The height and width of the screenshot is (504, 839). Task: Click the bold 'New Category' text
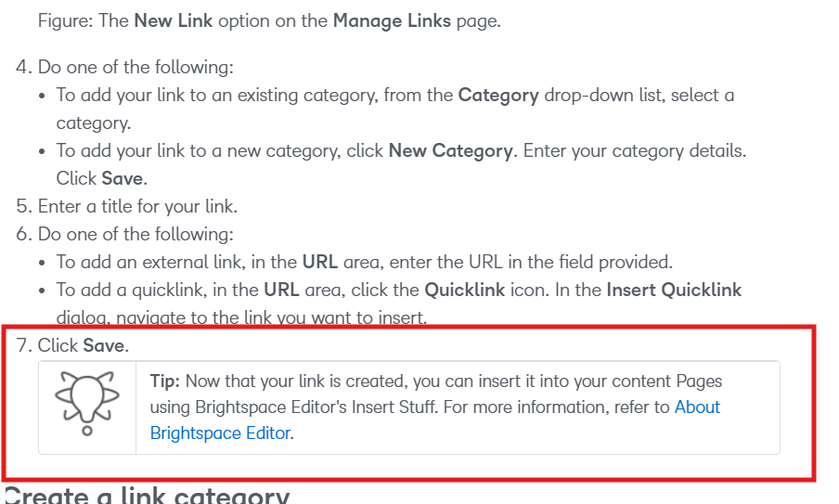[x=450, y=151]
